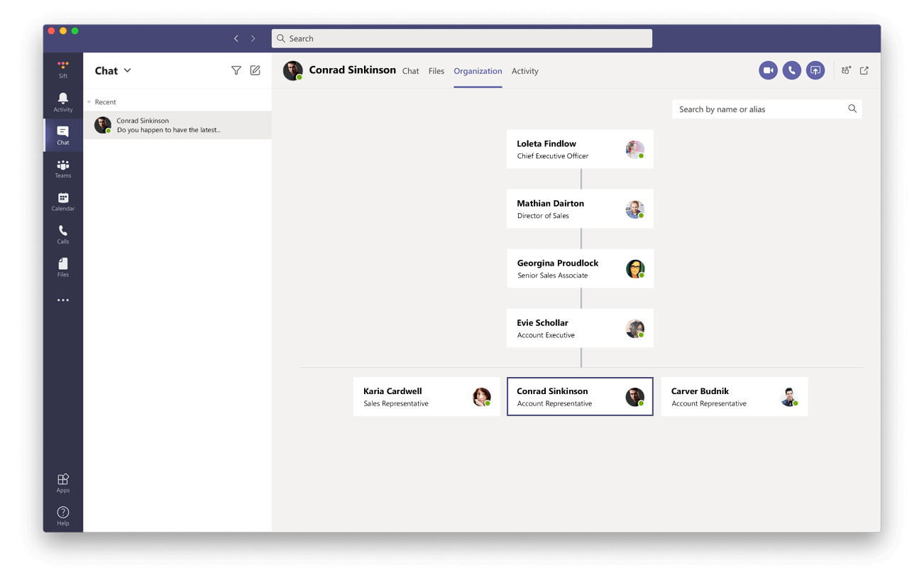Screen dimensions: 924x578
Task: Open the Apps icon in the sidebar
Action: click(x=62, y=481)
